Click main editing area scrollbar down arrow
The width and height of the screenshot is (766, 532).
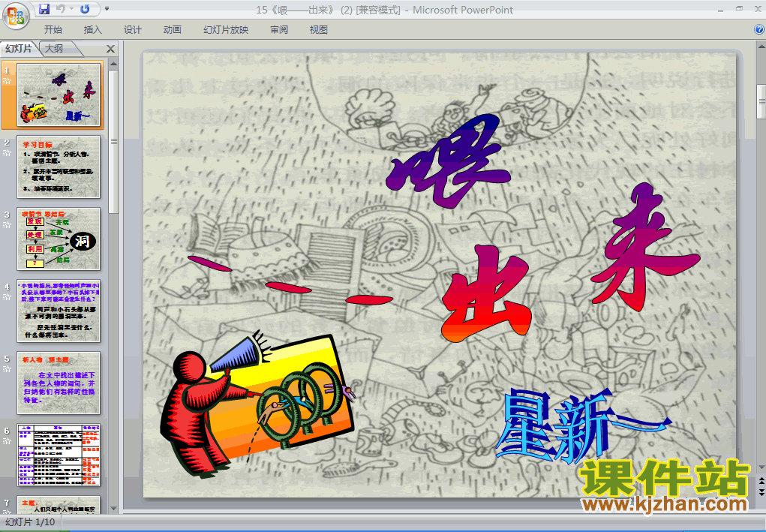click(x=761, y=467)
